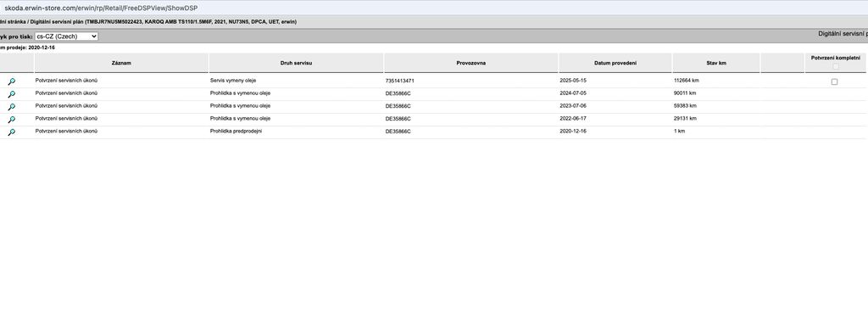This screenshot has width=868, height=326.
Task: Click the browser URL skoda.erwin-store.com address
Action: (x=101, y=8)
